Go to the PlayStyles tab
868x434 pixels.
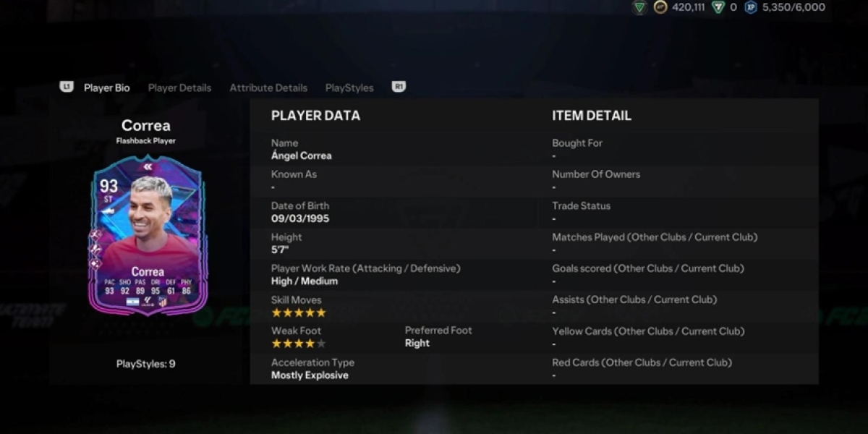pyautogui.click(x=349, y=88)
